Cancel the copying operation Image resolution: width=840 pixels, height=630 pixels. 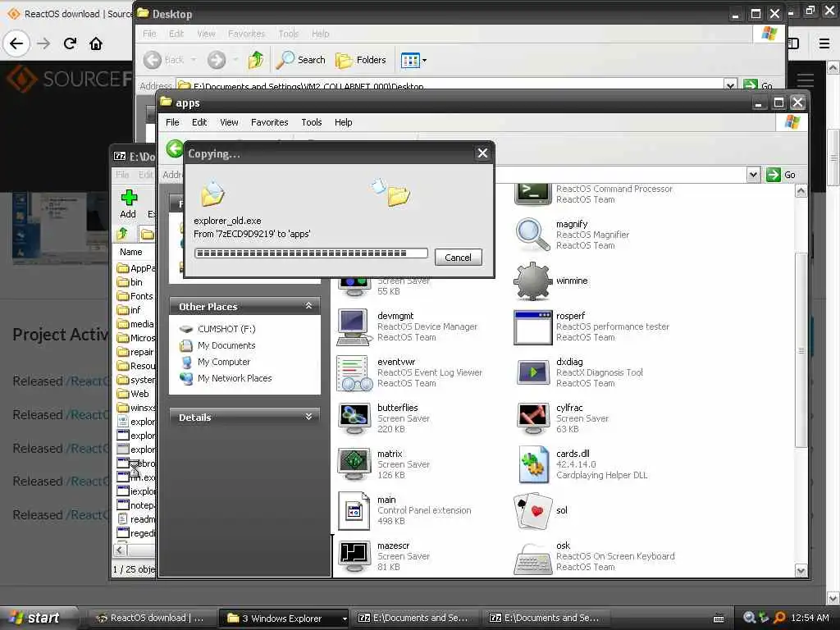(458, 258)
